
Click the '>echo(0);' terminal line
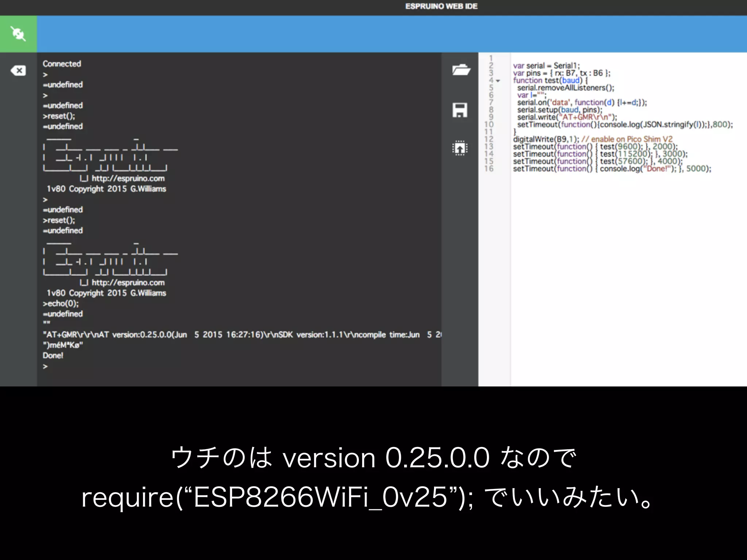point(61,303)
